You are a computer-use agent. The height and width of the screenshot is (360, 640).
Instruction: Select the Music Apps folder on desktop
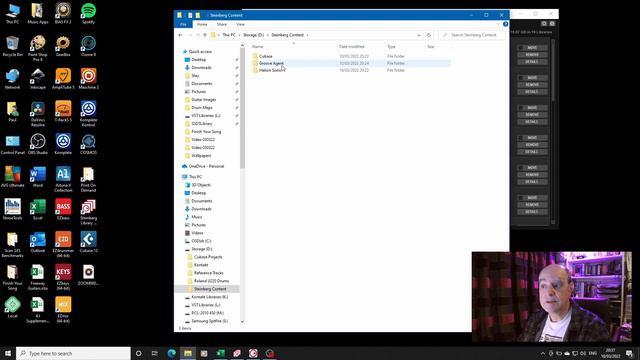pyautogui.click(x=38, y=13)
